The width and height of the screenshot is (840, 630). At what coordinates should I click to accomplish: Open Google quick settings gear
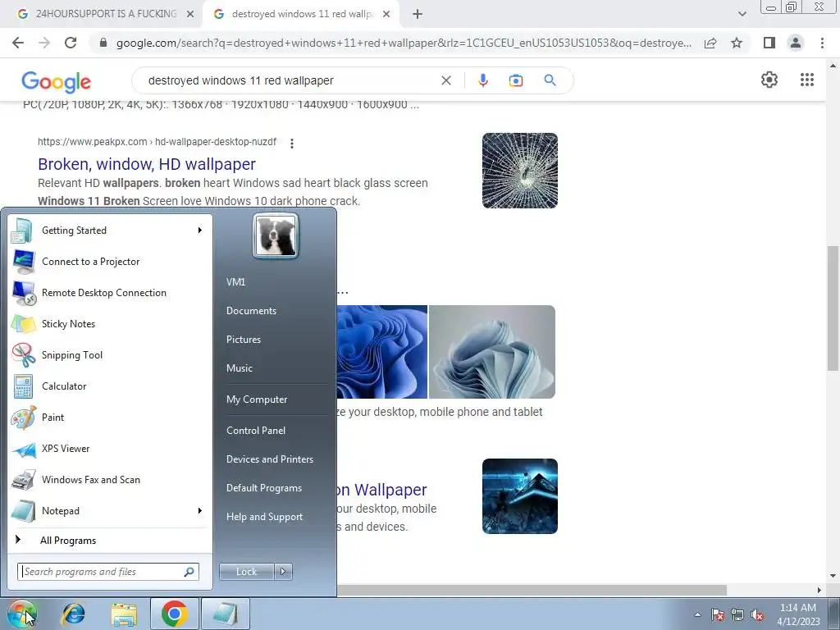click(x=769, y=80)
